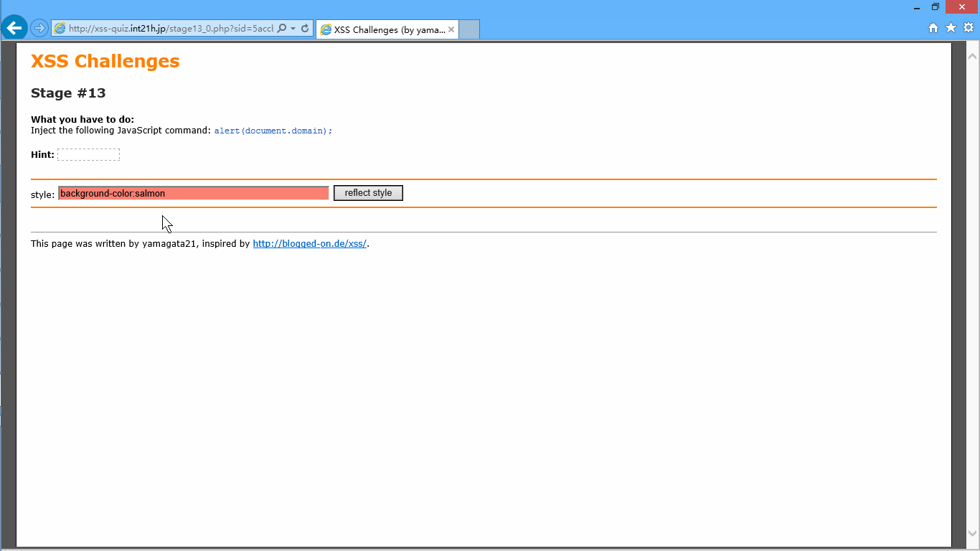Screen dimensions: 980x551
Task: Open a new blank tab
Action: [469, 29]
